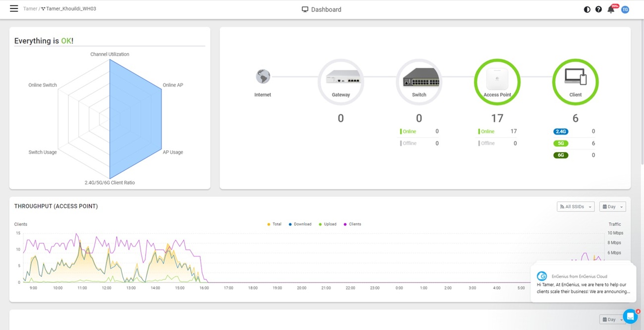Toggle the Total series in chart legend
The image size is (644, 330).
[274, 224]
